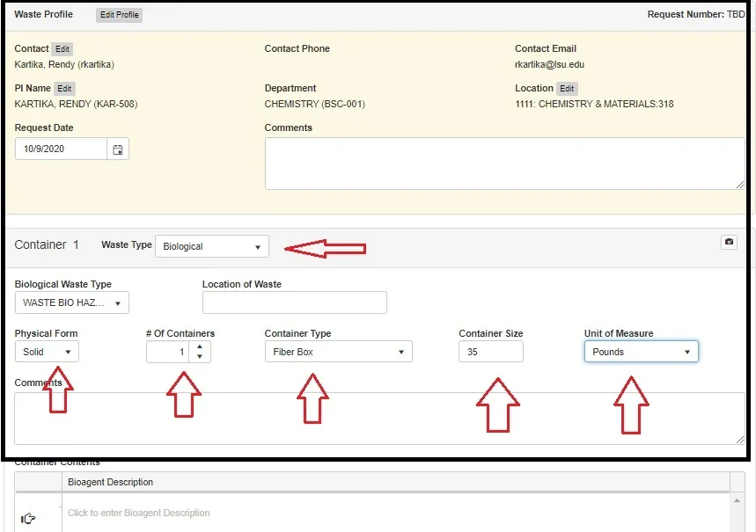Open the Waste Type dropdown showing Biological
The height and width of the screenshot is (532, 756).
tap(211, 245)
